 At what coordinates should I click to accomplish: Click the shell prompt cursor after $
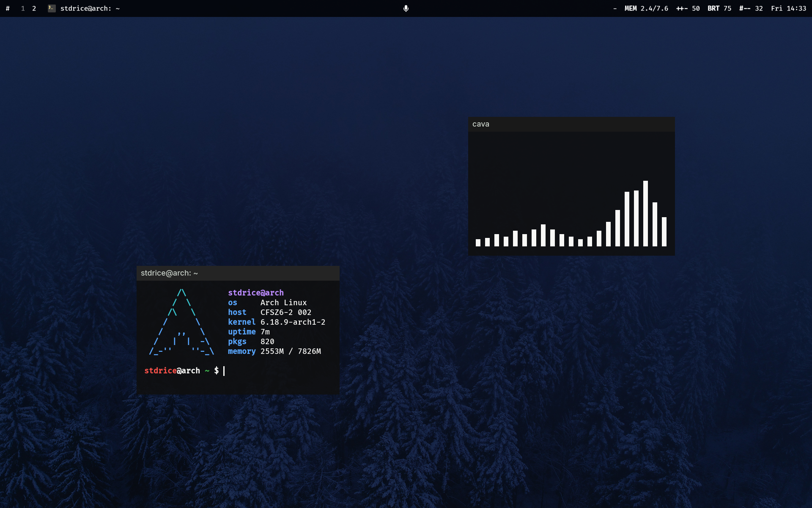tap(224, 371)
